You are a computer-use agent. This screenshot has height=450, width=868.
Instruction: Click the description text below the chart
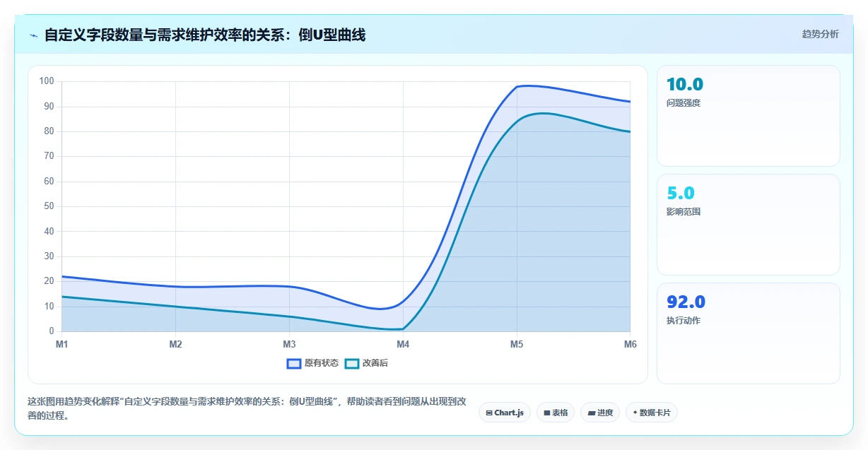tap(247, 408)
